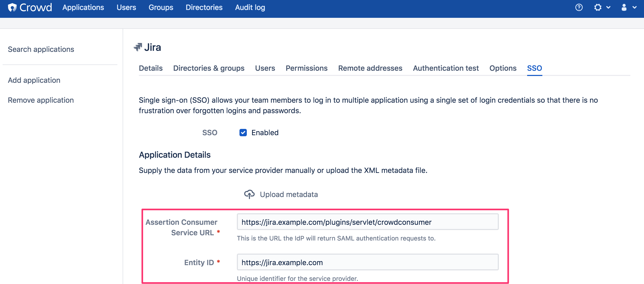
Task: Click the Upload metadata link text
Action: point(289,194)
